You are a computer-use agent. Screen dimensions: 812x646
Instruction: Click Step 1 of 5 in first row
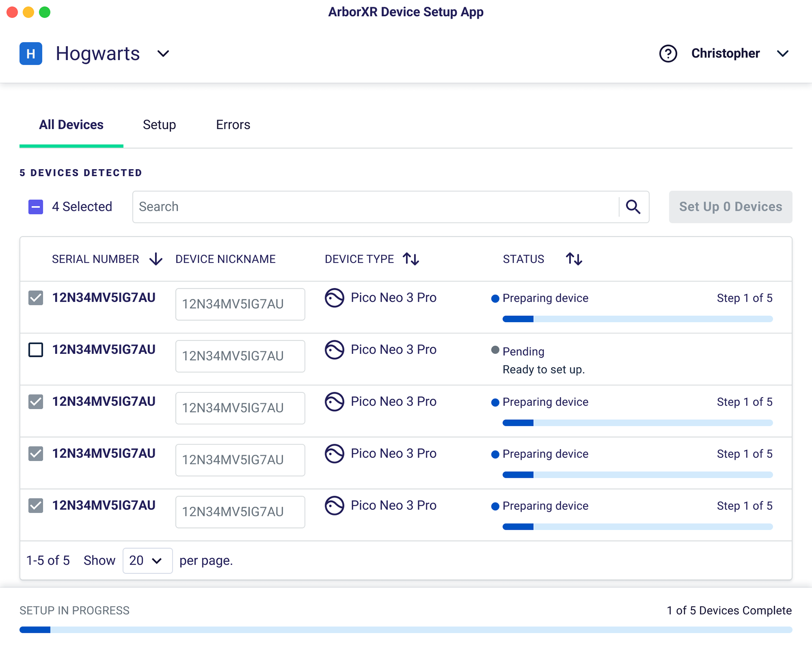tap(745, 298)
